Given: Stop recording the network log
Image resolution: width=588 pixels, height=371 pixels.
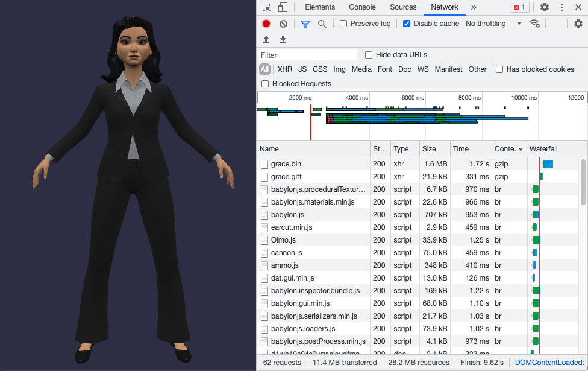Looking at the screenshot, I should 266,24.
